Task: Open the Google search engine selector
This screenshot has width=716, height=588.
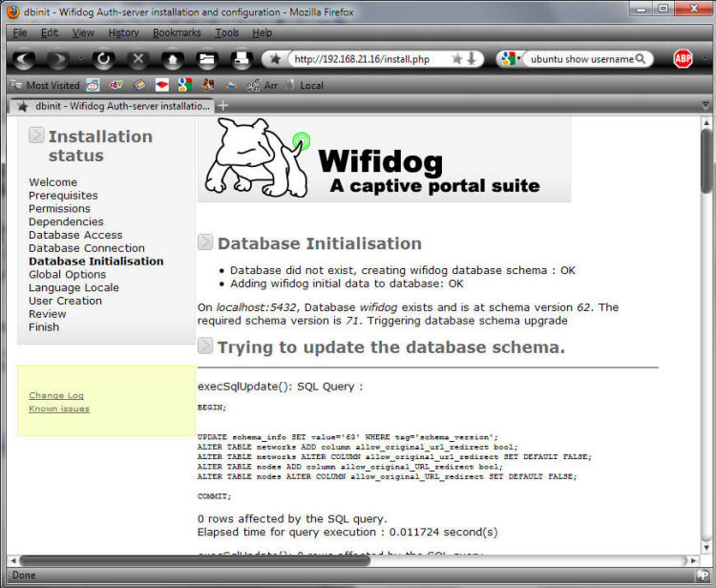Action: [511, 59]
